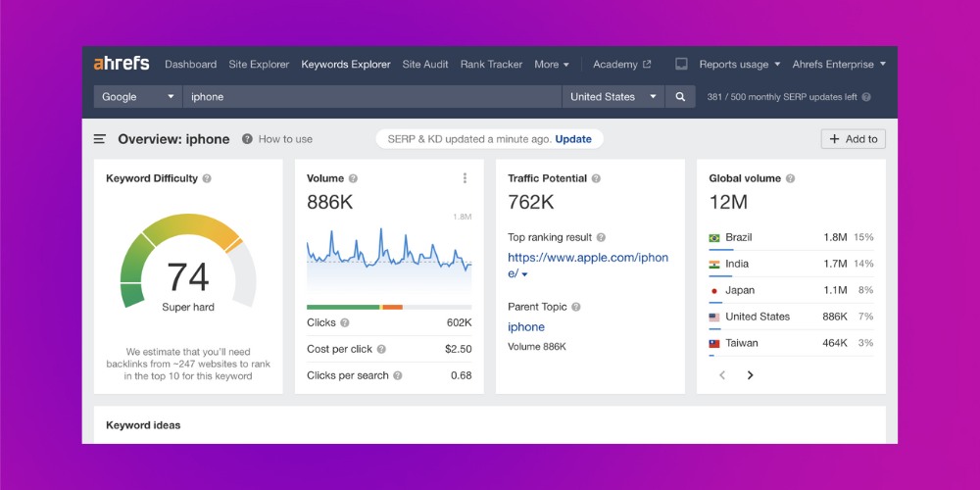
Task: Click the Add to button
Action: [854, 139]
